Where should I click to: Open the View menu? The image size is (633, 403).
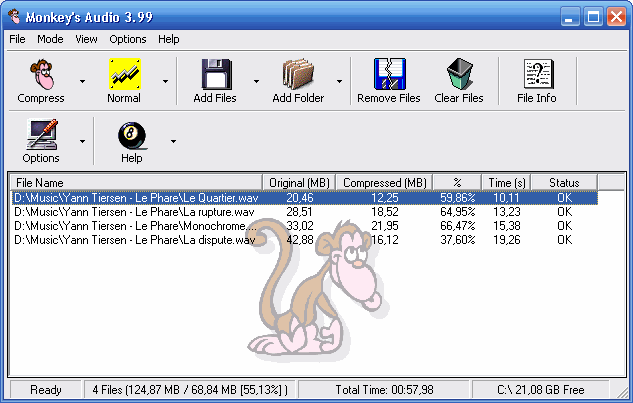86,39
